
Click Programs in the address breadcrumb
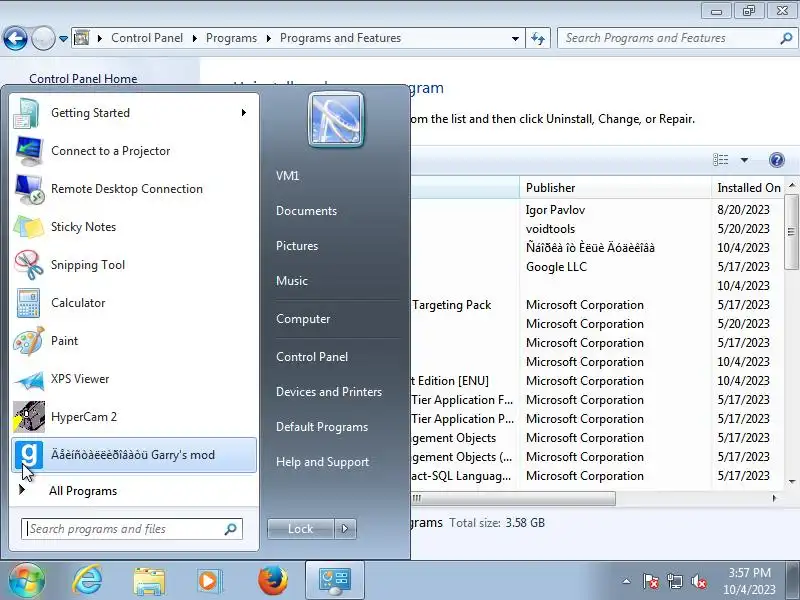[x=231, y=38]
